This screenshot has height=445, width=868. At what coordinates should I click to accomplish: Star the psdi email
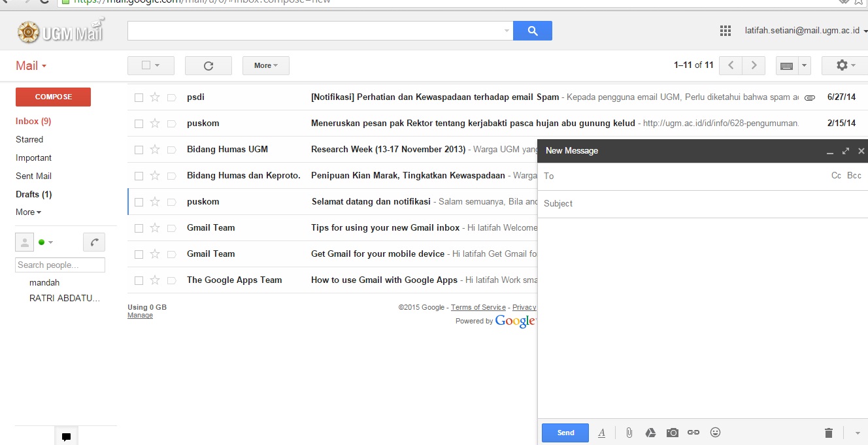click(155, 97)
